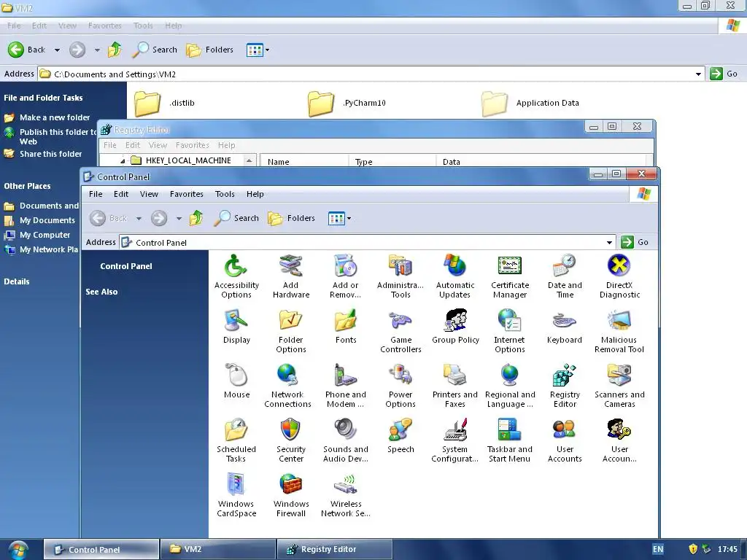The width and height of the screenshot is (747, 560).
Task: Open Sounds and Audio Devices icon
Action: pyautogui.click(x=345, y=440)
